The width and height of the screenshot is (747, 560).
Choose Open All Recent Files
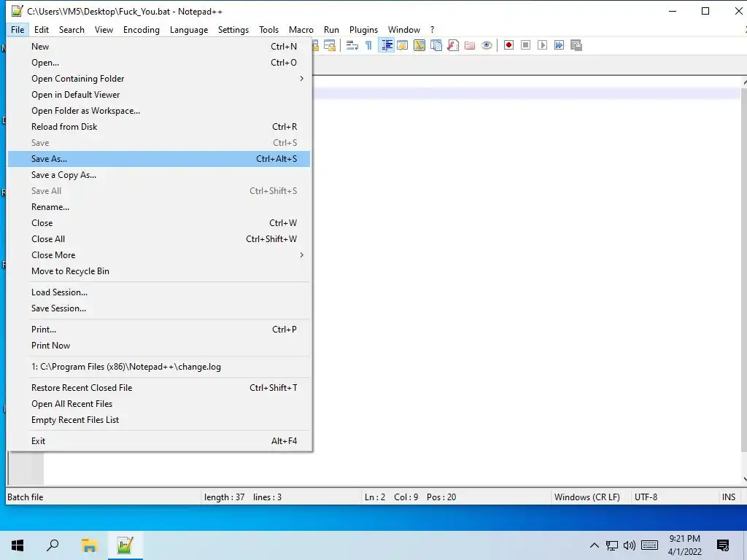pos(158,404)
